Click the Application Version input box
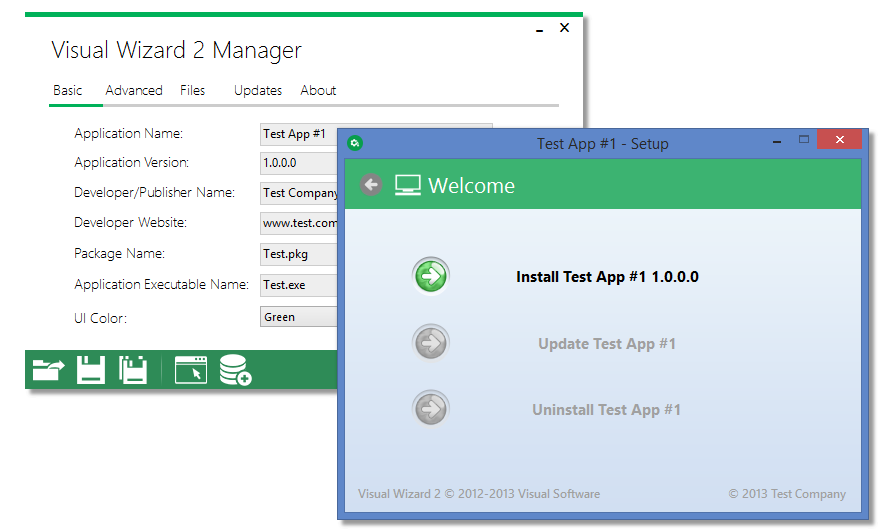 [298, 163]
